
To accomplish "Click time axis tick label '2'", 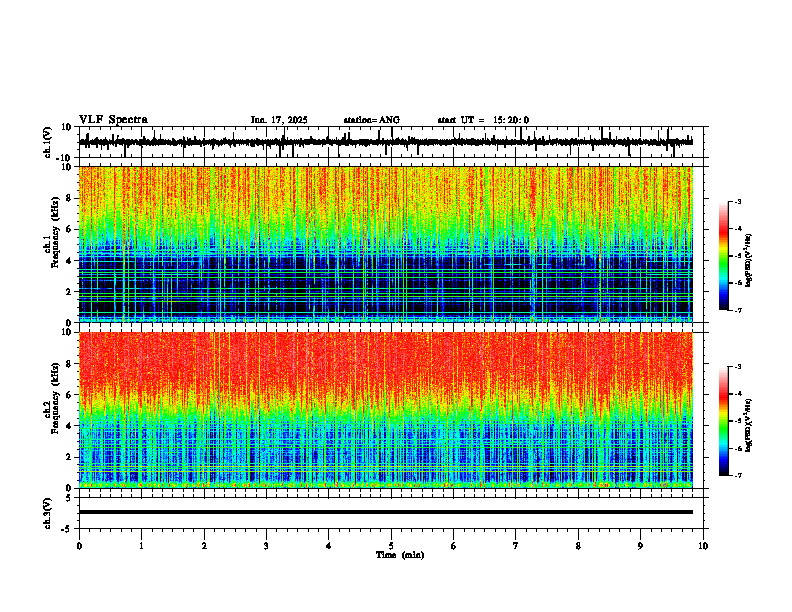I will pyautogui.click(x=204, y=546).
